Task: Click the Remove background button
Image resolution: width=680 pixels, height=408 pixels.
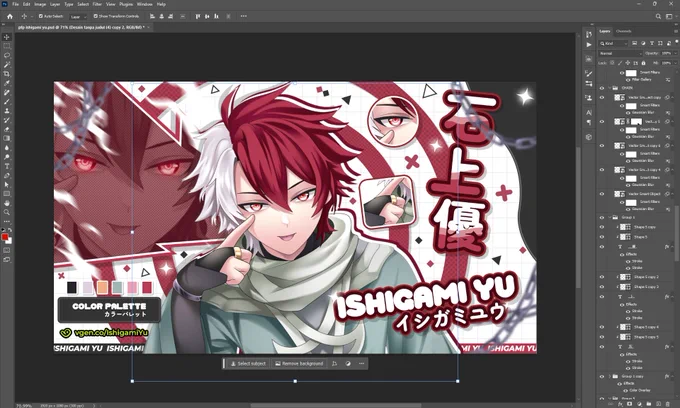Action: tap(299, 363)
